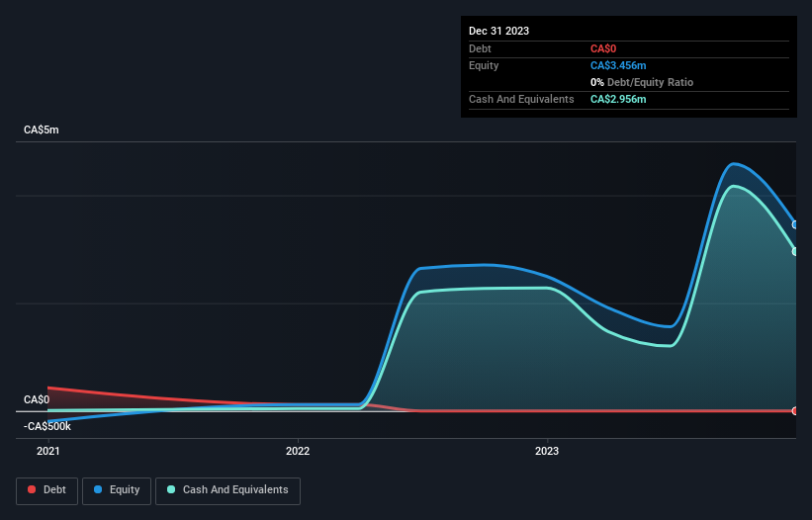Click the red Debt legend dot

click(32, 489)
